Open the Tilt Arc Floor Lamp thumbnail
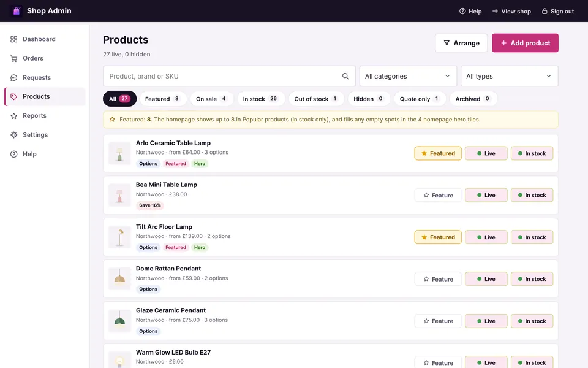The image size is (588, 368). tap(119, 237)
